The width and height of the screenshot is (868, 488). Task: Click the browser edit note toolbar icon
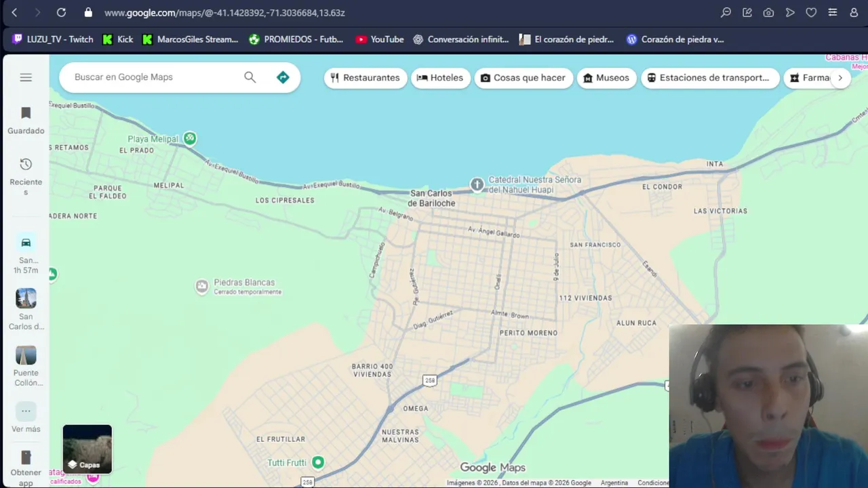(747, 12)
